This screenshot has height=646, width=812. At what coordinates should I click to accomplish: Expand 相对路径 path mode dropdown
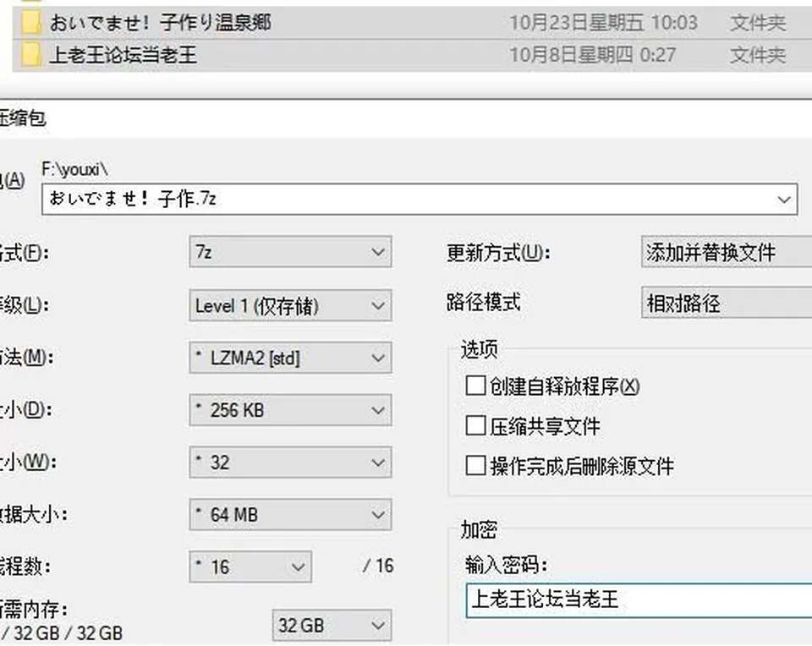coord(727,303)
